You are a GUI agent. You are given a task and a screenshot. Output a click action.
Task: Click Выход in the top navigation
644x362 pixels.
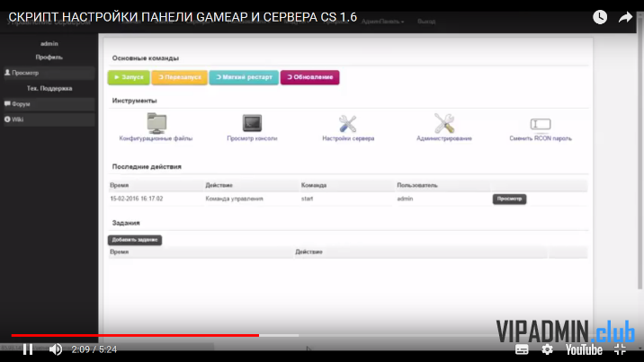(x=426, y=22)
